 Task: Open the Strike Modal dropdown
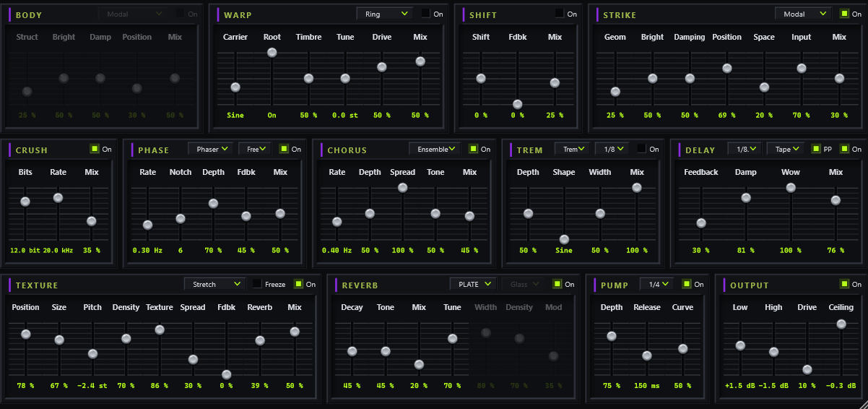click(803, 14)
